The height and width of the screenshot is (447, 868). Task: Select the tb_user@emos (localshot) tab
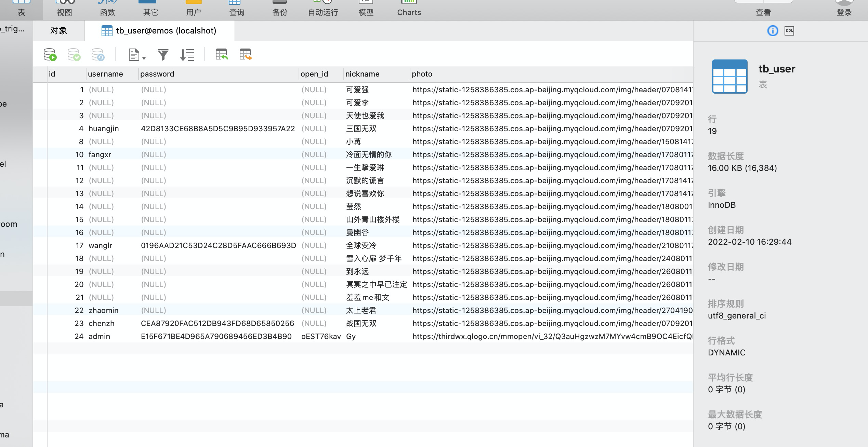(x=159, y=31)
